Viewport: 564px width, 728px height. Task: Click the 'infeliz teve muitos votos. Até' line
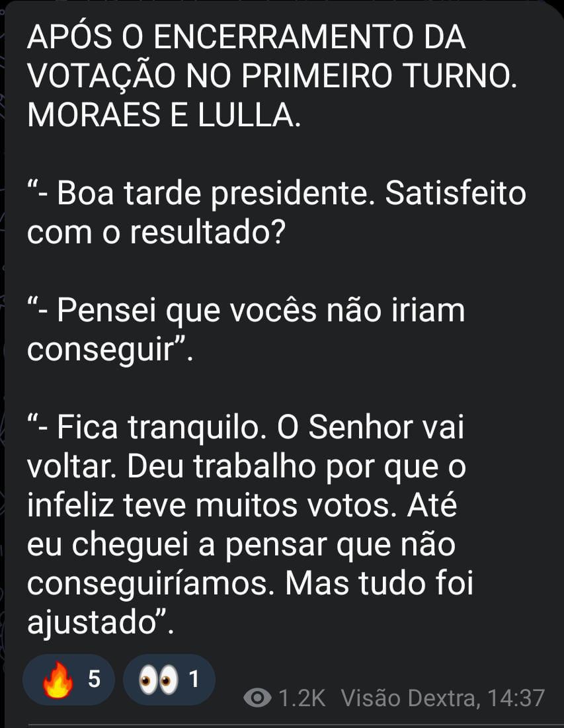(242, 505)
